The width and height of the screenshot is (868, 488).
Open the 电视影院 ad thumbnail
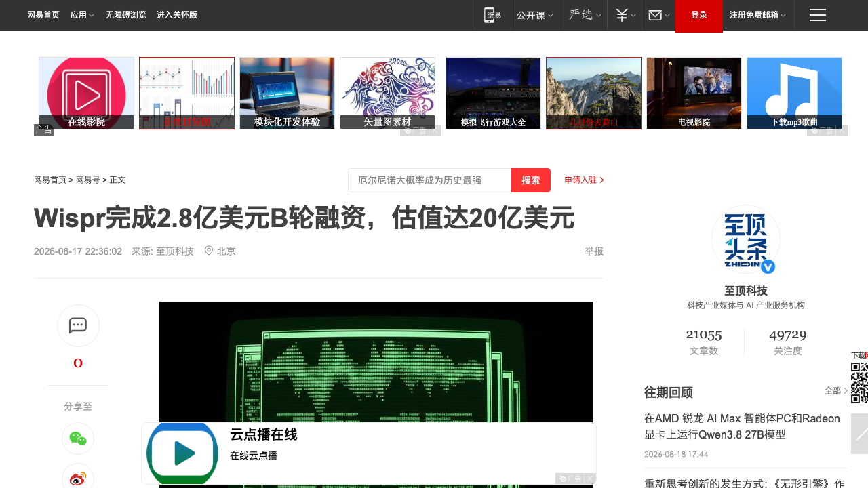pyautogui.click(x=694, y=93)
